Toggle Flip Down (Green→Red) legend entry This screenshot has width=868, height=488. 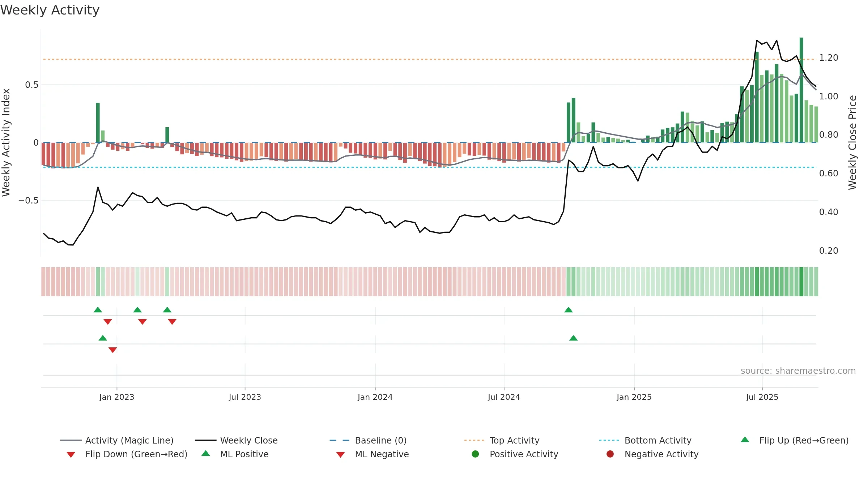[x=127, y=454]
